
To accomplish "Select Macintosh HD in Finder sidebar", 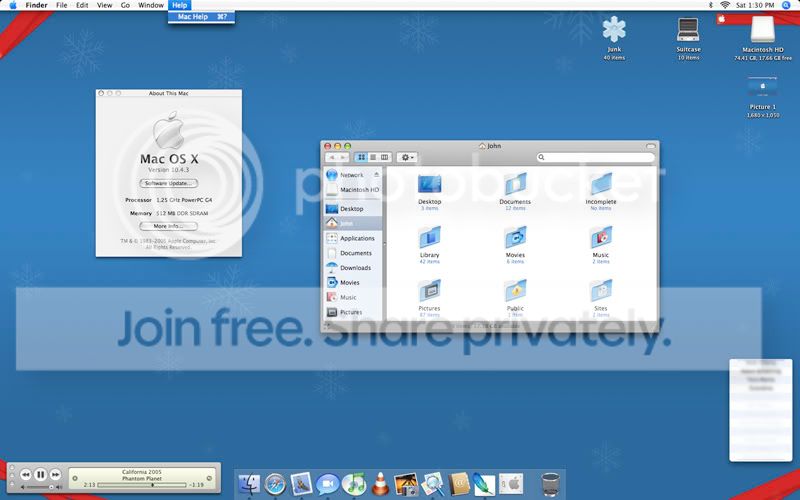I will click(353, 189).
